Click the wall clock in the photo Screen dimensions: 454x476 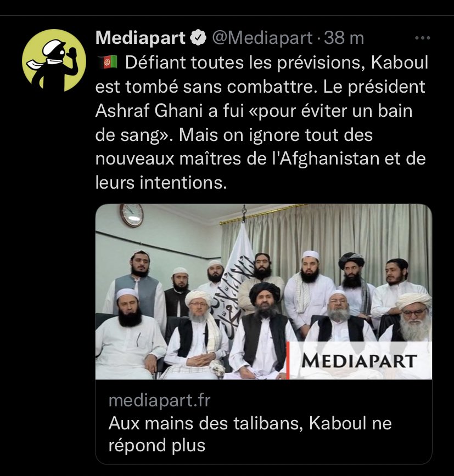tap(132, 214)
